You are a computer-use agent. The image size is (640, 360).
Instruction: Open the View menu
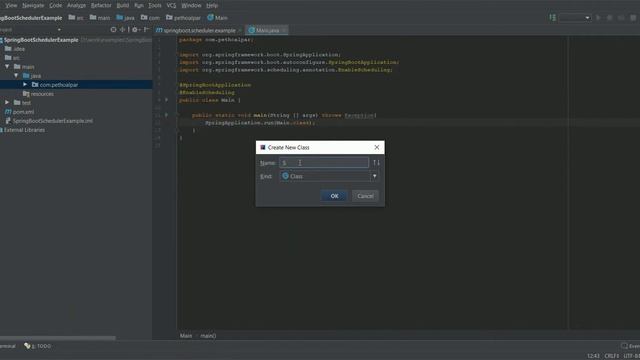pyautogui.click(x=11, y=5)
